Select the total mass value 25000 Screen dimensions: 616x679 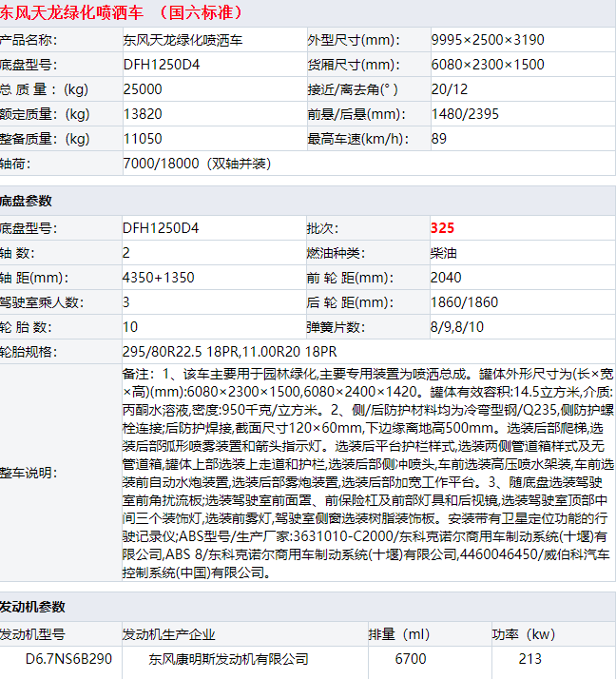pos(143,89)
